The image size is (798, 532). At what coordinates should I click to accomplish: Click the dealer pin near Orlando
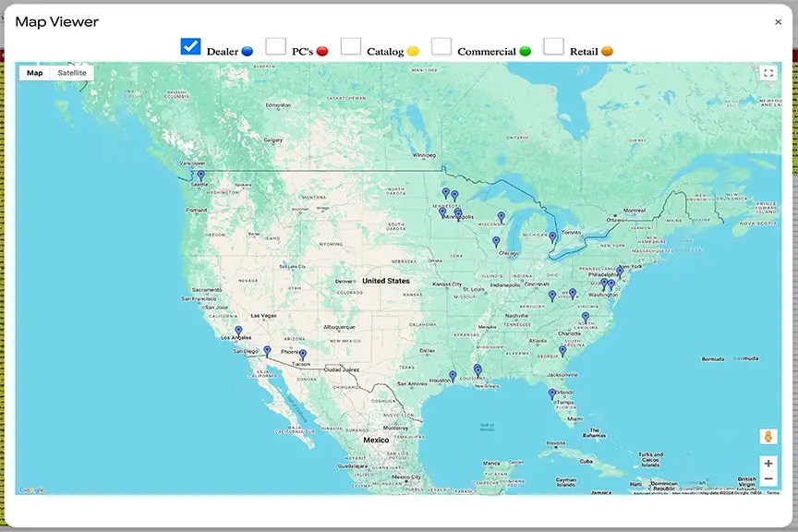(x=552, y=393)
